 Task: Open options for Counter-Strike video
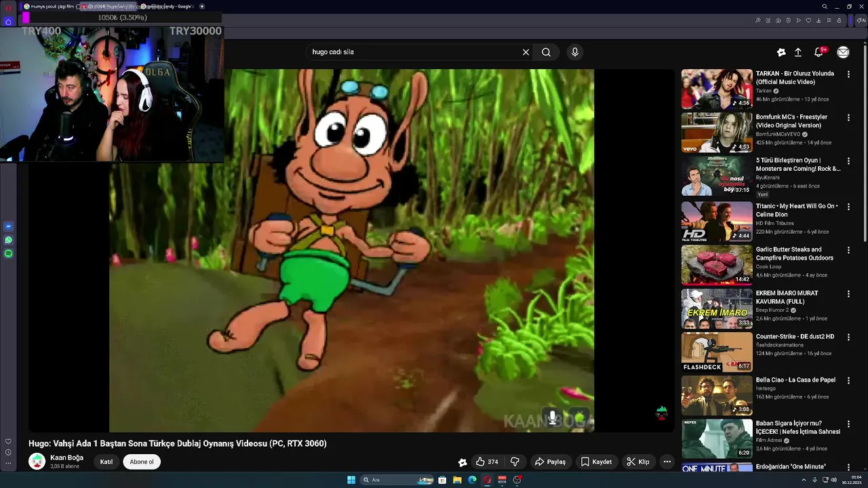click(x=848, y=337)
